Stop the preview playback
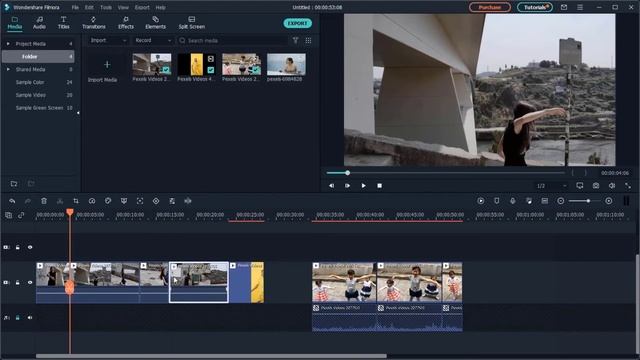The image size is (640, 360). [380, 186]
